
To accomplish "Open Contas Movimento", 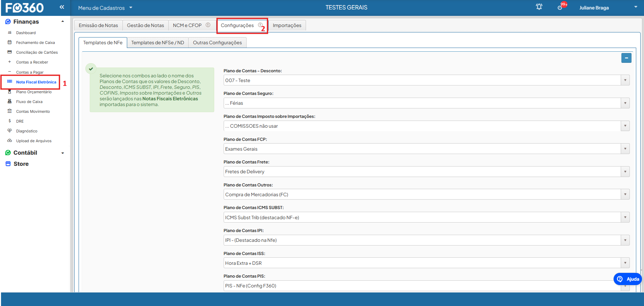I will pos(33,111).
